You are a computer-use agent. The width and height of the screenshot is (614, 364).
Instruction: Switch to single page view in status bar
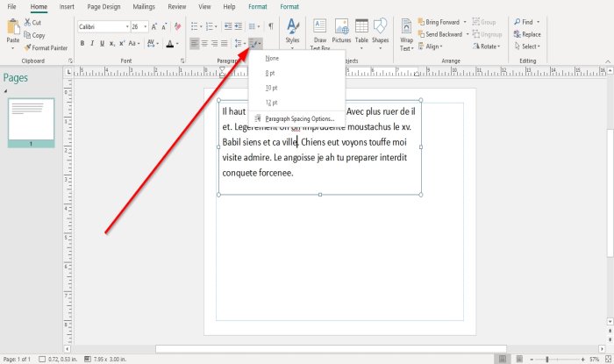[x=503, y=359]
